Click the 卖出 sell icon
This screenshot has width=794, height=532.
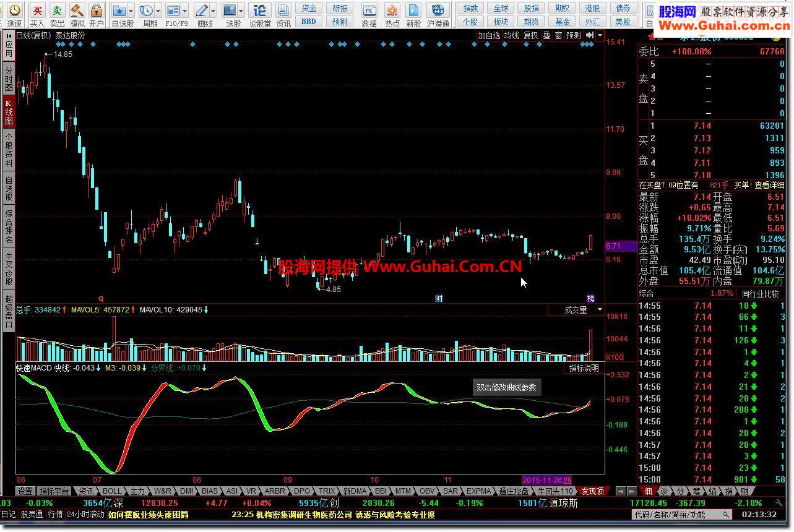[x=57, y=11]
